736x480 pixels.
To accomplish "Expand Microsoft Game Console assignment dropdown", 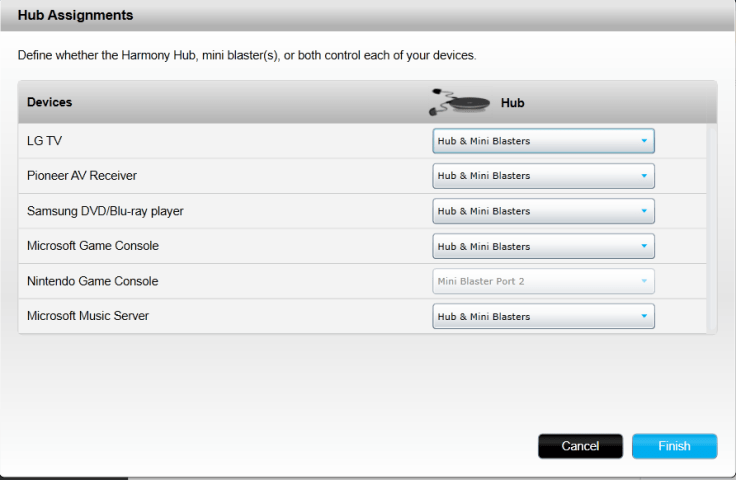I will click(543, 246).
